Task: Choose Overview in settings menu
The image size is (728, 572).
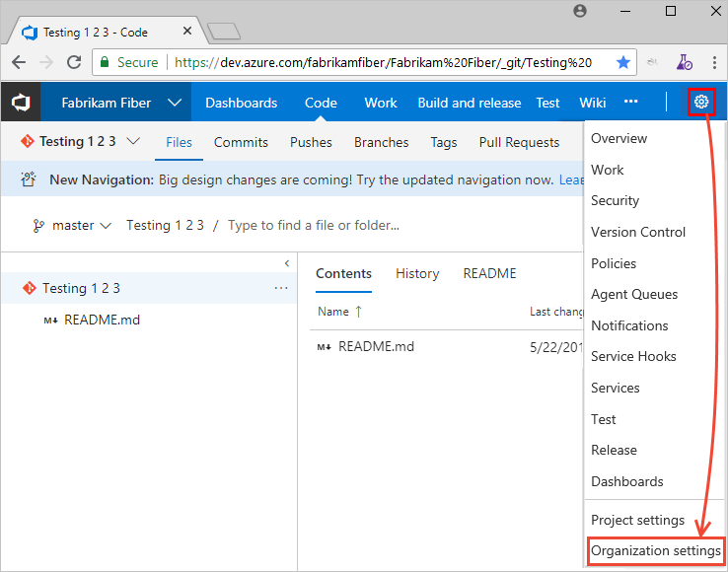Action: pos(619,138)
